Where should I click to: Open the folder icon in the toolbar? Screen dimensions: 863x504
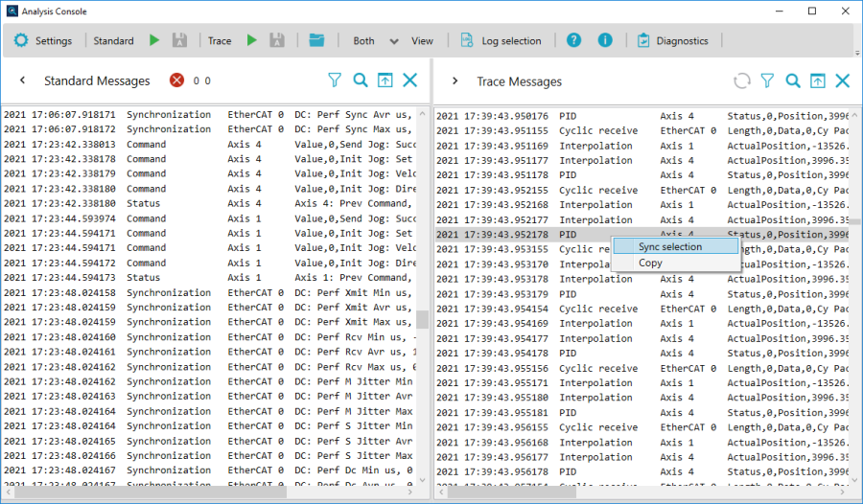(x=317, y=41)
